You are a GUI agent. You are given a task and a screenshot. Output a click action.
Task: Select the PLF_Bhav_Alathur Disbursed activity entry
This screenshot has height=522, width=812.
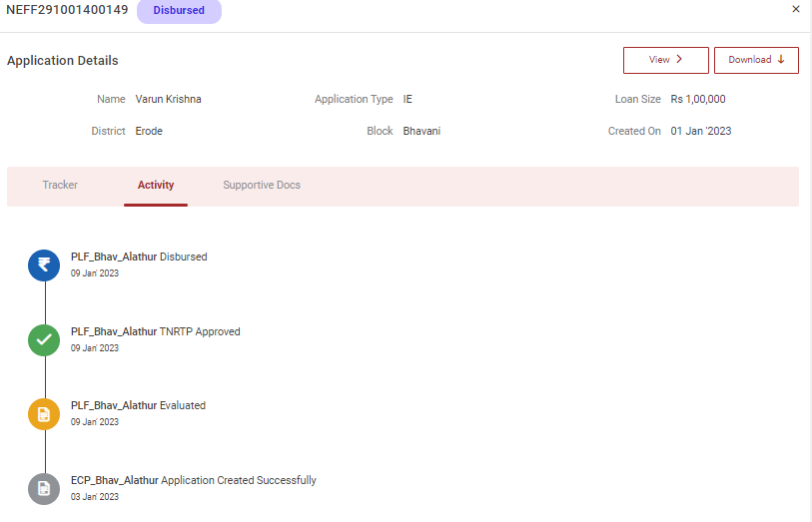tap(139, 257)
